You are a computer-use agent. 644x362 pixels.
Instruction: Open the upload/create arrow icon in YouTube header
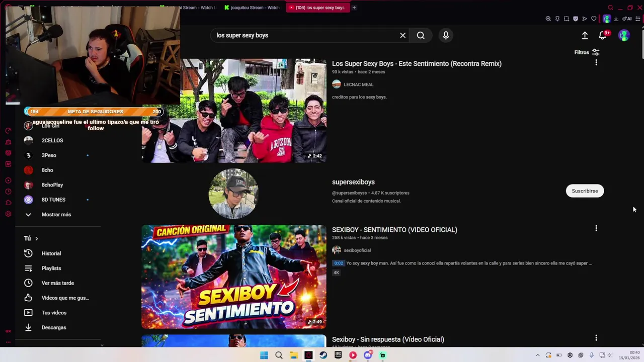pyautogui.click(x=585, y=35)
